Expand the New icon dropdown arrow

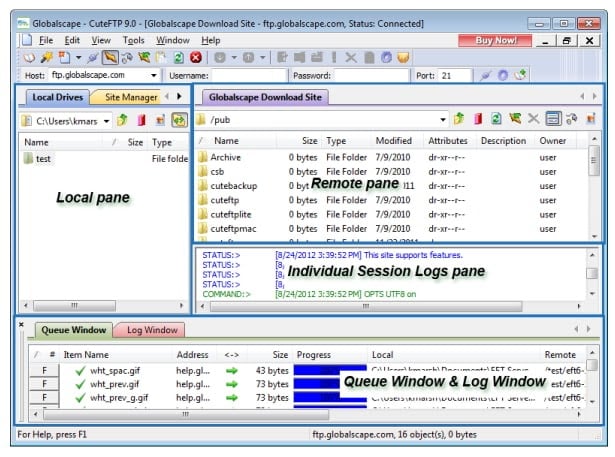coord(78,58)
